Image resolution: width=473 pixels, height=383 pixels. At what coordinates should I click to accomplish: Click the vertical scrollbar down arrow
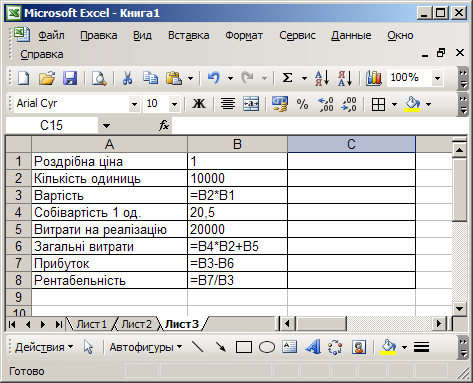tap(459, 308)
